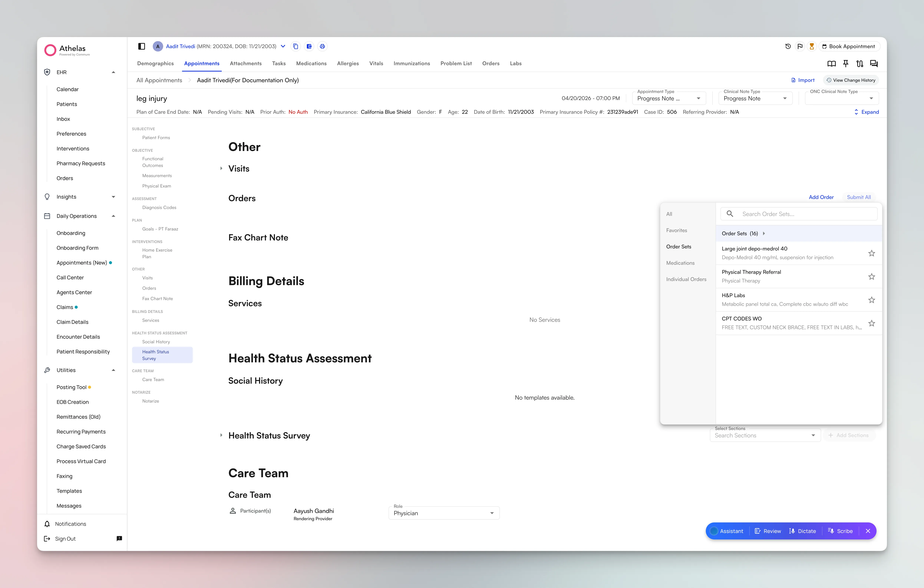The width and height of the screenshot is (924, 588).
Task: Jump to Physical Exam in outline
Action: [x=156, y=186]
